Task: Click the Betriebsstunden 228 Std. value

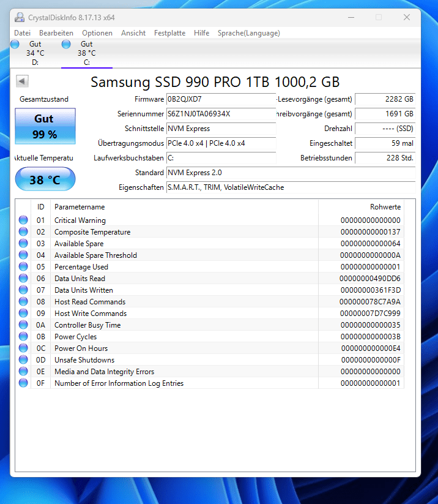Action: point(385,158)
